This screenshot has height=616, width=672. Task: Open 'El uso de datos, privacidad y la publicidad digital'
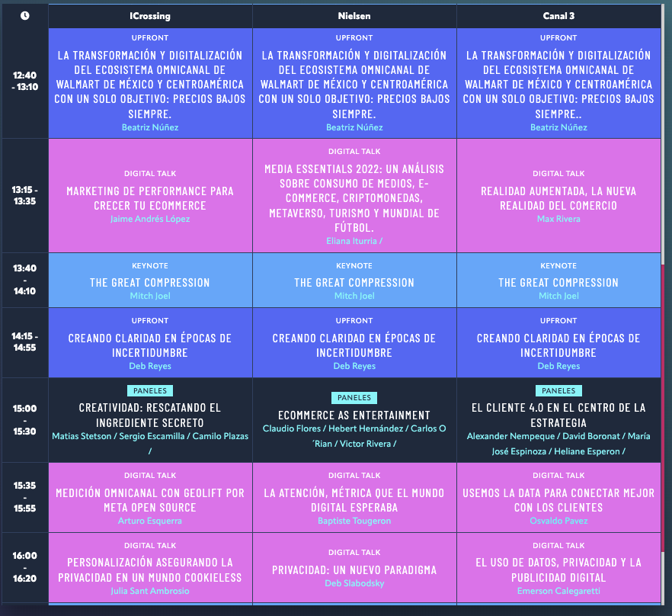[558, 570]
